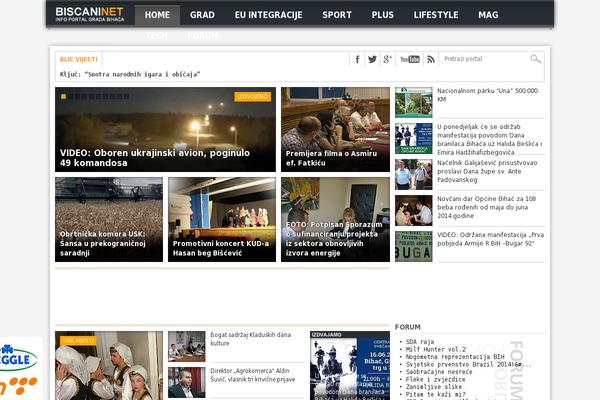Open the GRAD menu item
The width and height of the screenshot is (600, 400).
click(202, 15)
